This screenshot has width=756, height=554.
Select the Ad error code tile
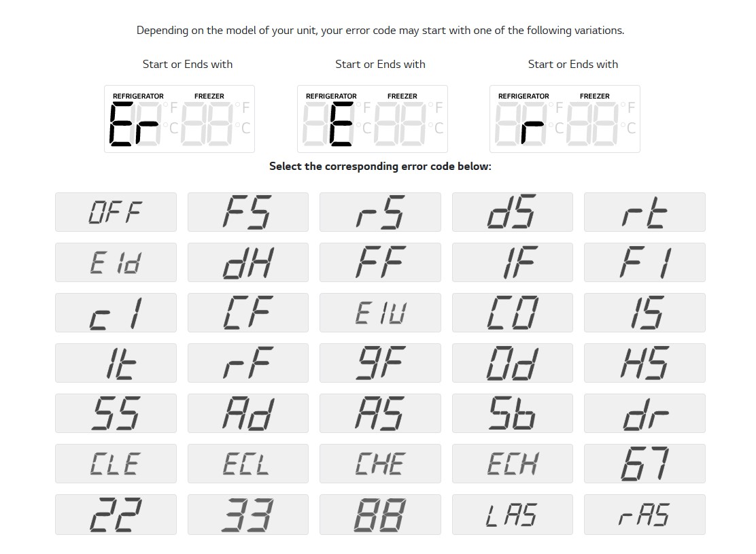coord(247,413)
